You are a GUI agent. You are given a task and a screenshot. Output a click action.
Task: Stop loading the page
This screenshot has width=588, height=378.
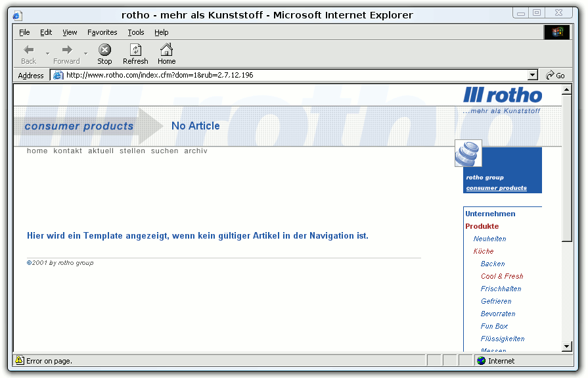tap(104, 54)
